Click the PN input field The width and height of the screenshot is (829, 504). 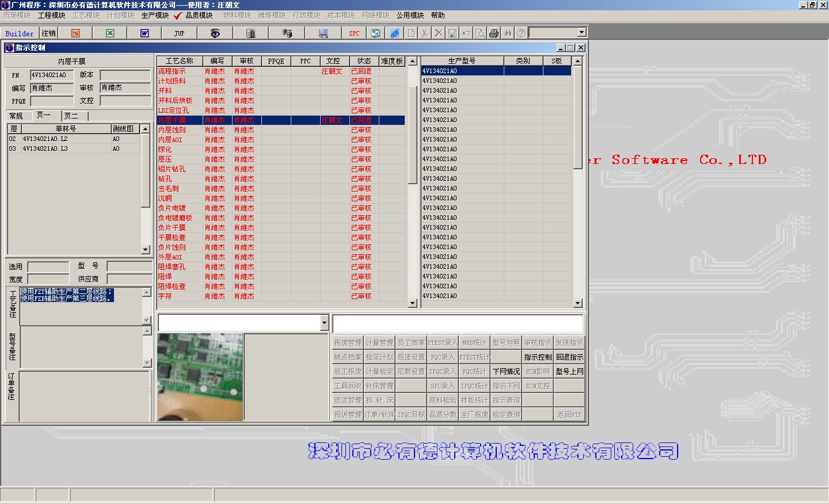(52, 75)
